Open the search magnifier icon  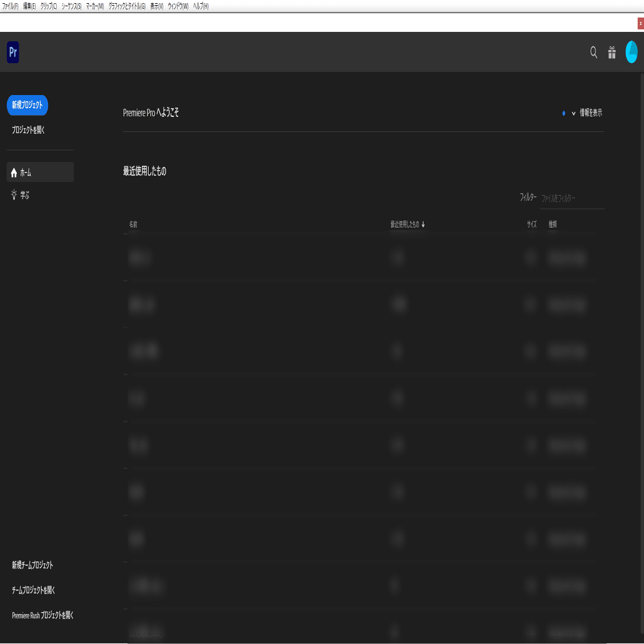[593, 52]
